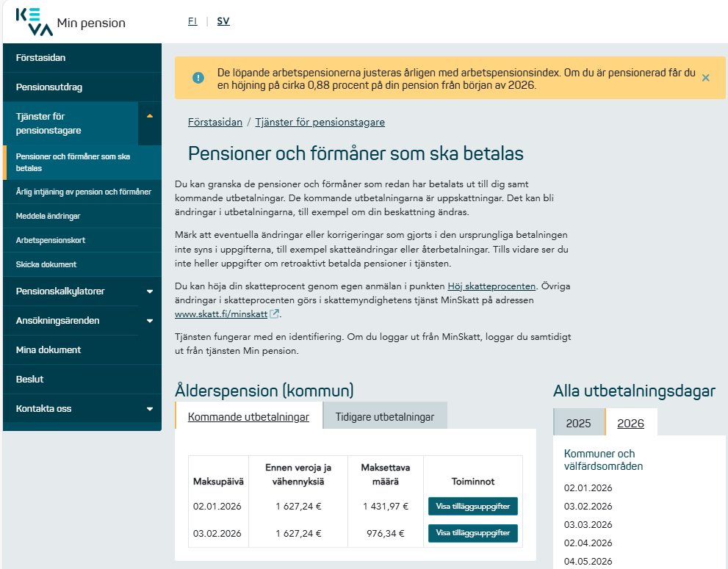Open Pensionsutdrag in the sidebar
The image size is (728, 569).
pyautogui.click(x=49, y=87)
